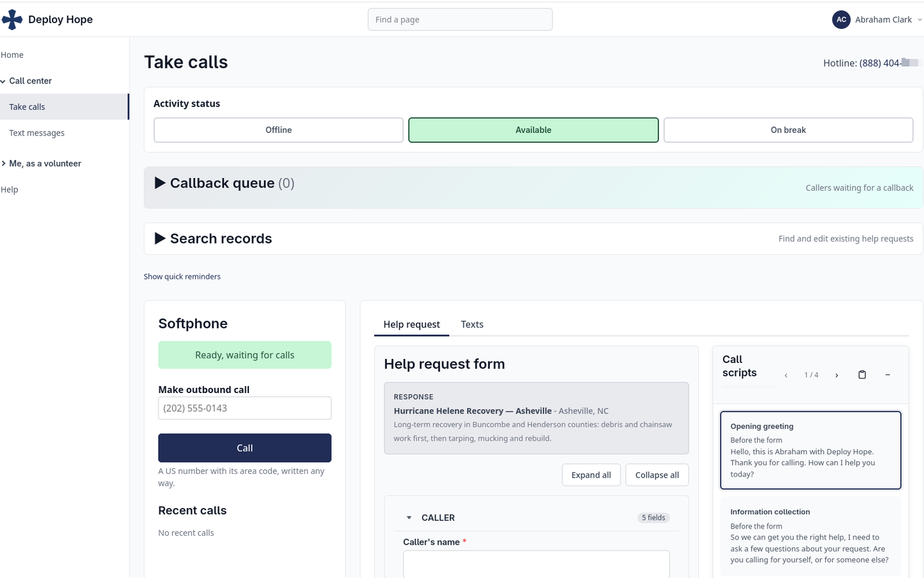Image resolution: width=924 pixels, height=578 pixels.
Task: Click the '1 / 4' script counter
Action: (811, 375)
